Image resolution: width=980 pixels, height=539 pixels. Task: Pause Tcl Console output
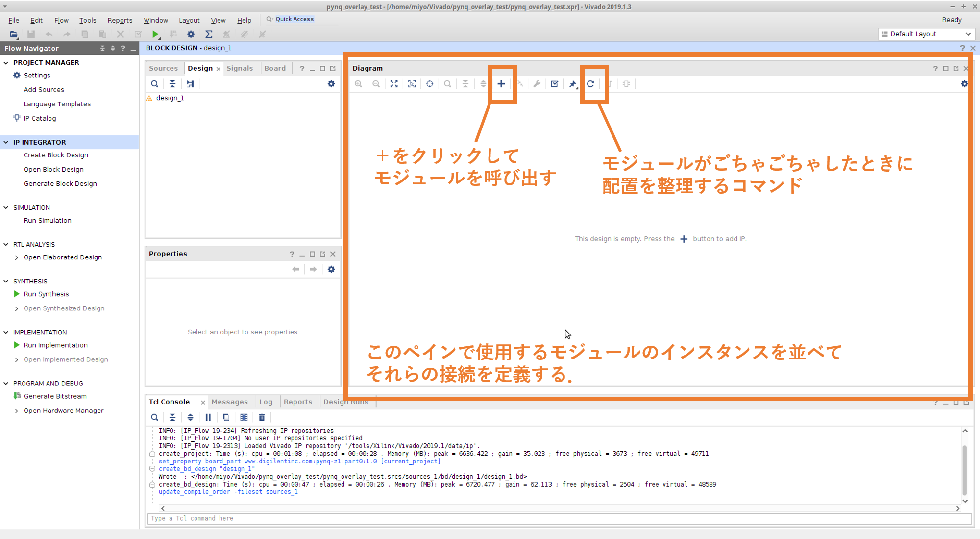pos(208,417)
